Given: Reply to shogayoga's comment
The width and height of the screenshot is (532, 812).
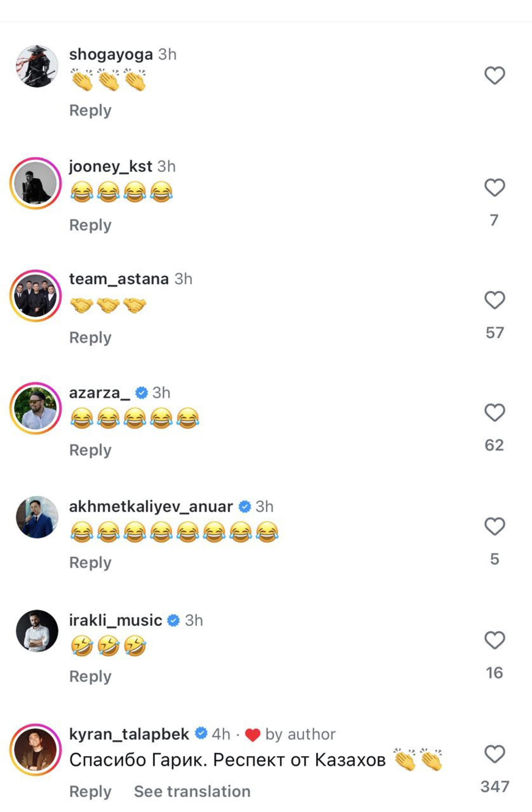Looking at the screenshot, I should (90, 111).
